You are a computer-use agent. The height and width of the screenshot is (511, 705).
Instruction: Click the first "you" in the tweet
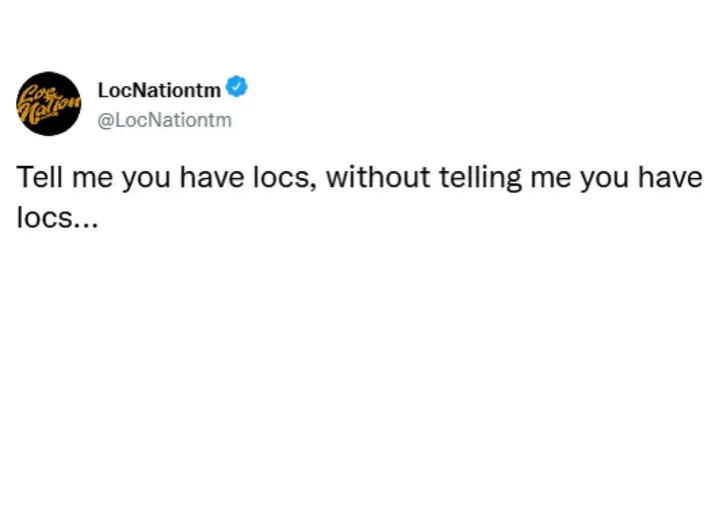tap(147, 180)
